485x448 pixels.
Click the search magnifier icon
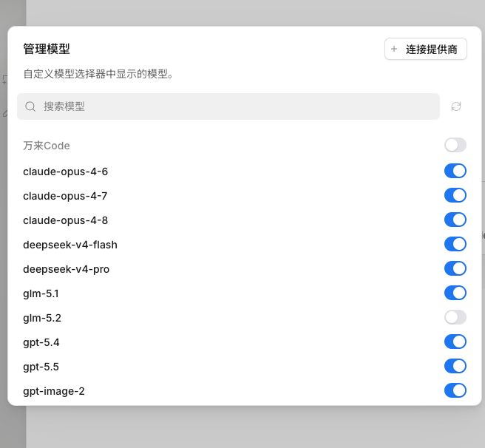click(x=30, y=106)
